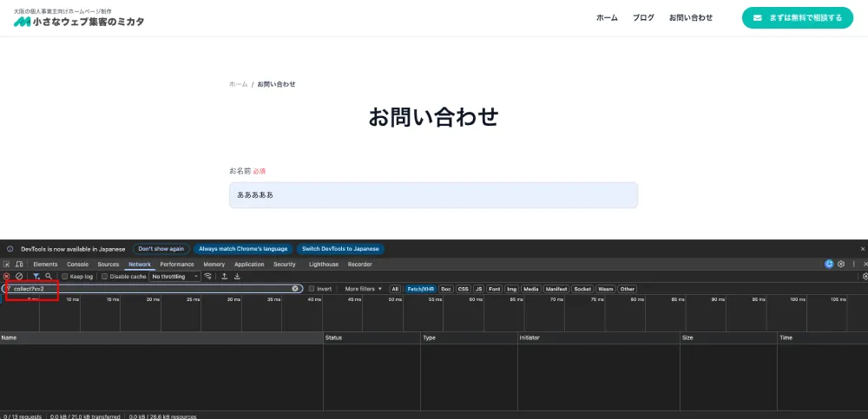Click the network filter text field
This screenshot has width=868, height=419.
click(152, 288)
